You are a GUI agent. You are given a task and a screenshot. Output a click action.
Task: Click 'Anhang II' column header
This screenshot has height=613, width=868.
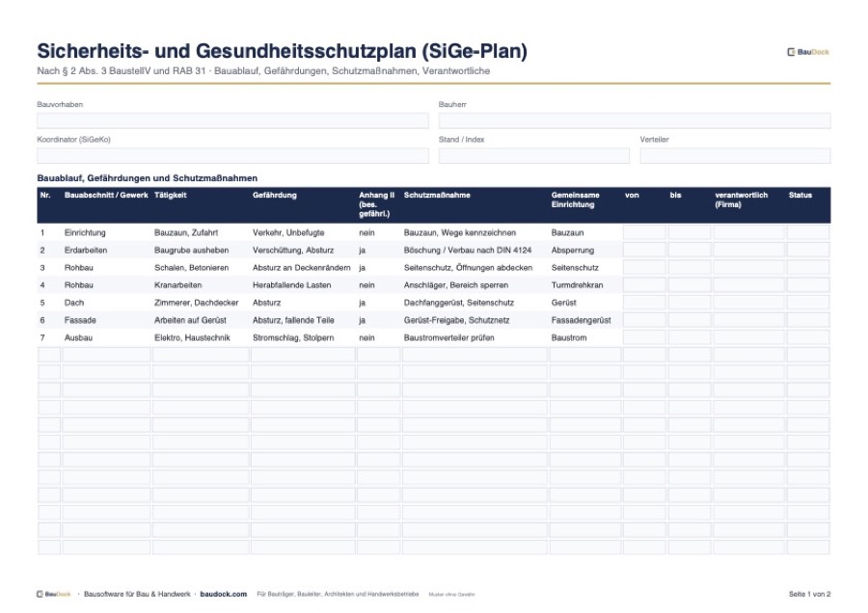(376, 204)
